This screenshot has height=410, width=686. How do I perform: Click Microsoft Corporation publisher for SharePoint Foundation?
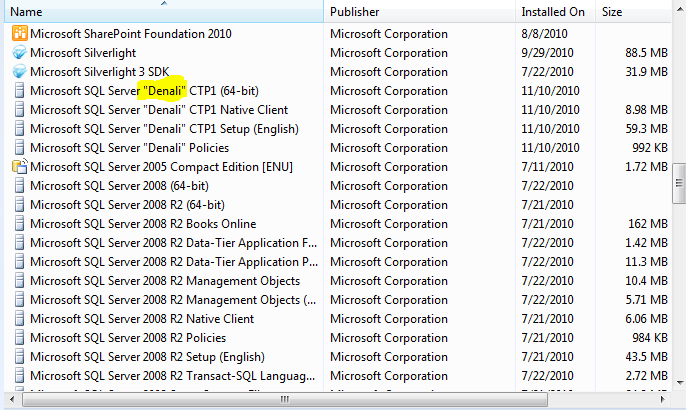click(x=389, y=34)
